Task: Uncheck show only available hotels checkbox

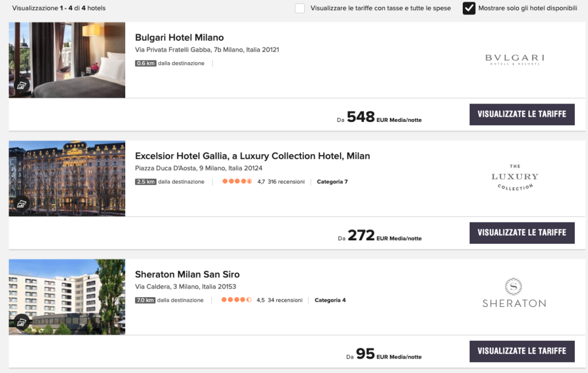Action: (469, 8)
